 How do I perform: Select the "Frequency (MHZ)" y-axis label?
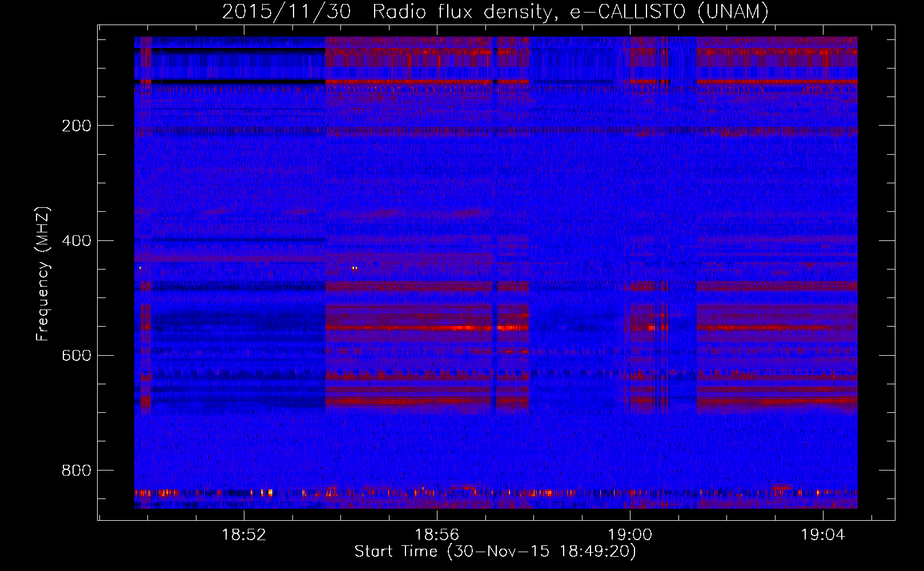(x=43, y=274)
